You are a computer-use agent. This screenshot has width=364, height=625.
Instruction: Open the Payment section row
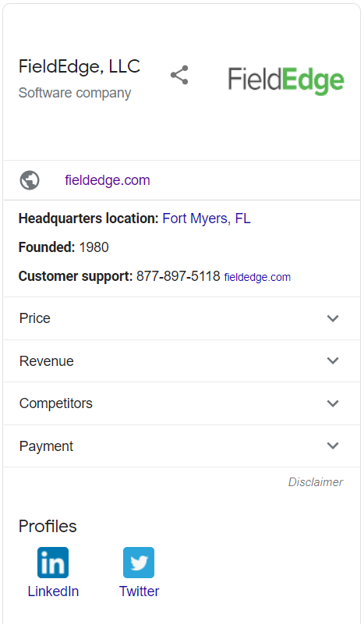(182, 446)
